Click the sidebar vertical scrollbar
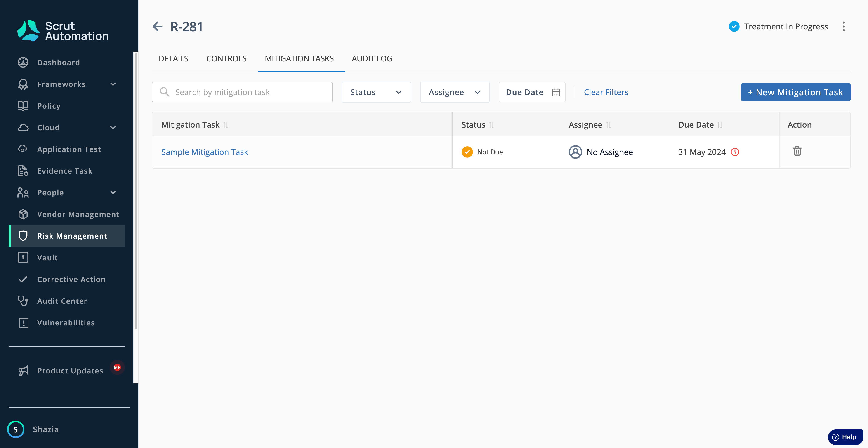Screen dimensions: 868x448 [136, 191]
